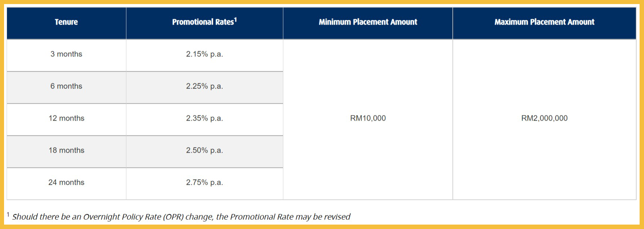This screenshot has height=229, width=644.
Task: Select the 2.35% p.a. rate
Action: 204,118
